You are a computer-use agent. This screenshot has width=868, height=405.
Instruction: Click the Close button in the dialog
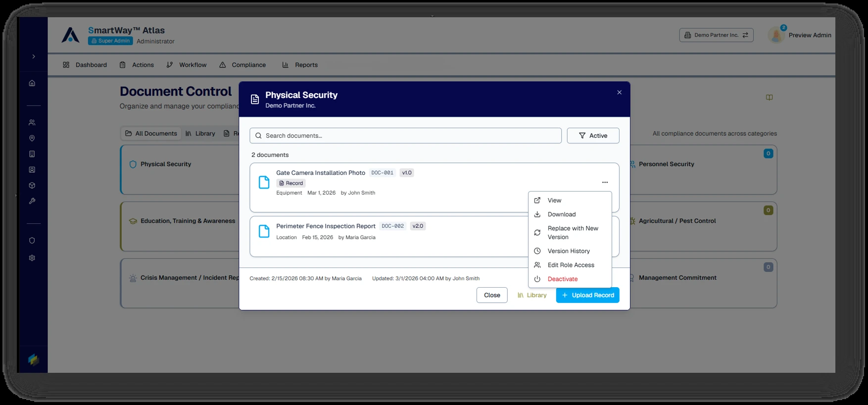(x=492, y=295)
